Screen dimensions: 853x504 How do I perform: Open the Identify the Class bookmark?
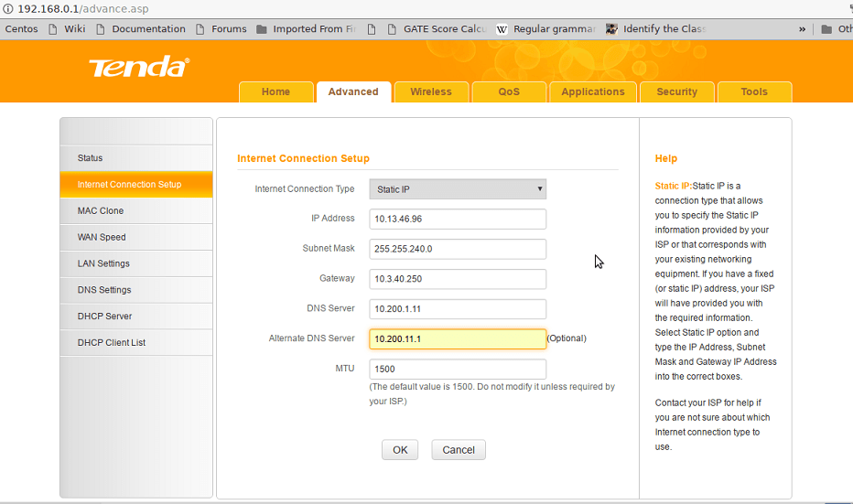pos(656,29)
